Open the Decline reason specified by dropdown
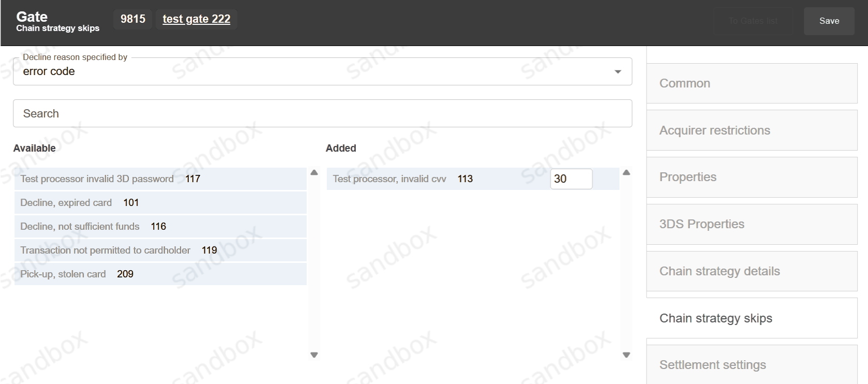Screen dimensions: 868x384 click(x=322, y=71)
